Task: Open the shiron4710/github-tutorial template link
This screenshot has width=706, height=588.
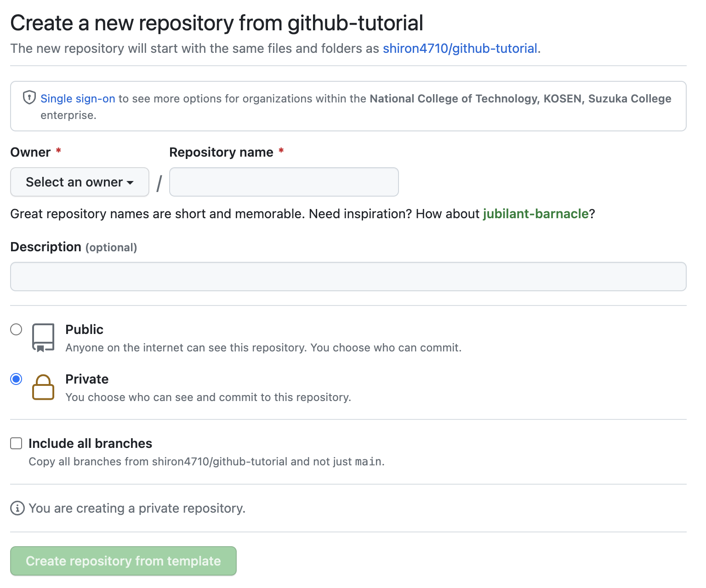Action: pyautogui.click(x=460, y=48)
